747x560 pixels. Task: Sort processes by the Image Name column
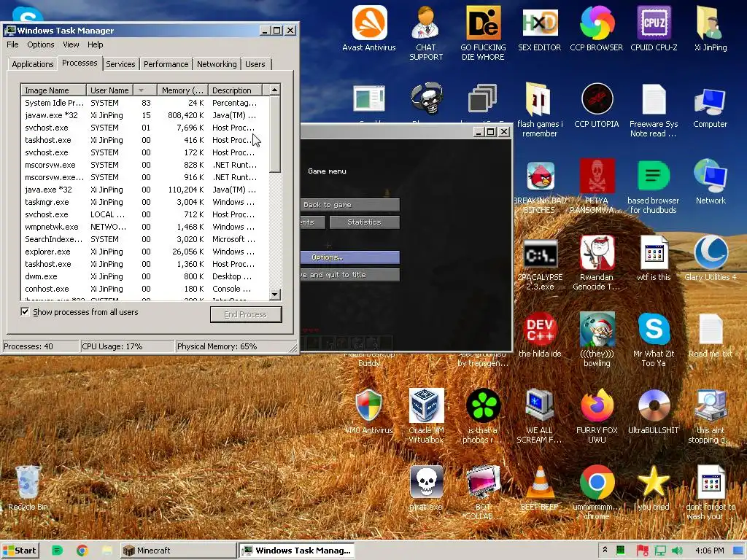click(53, 90)
